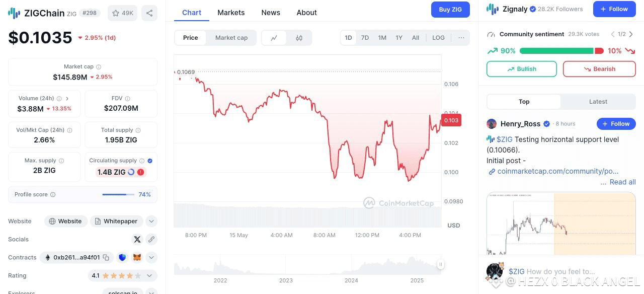Add ZIG to watchlist via star icon

[122, 13]
